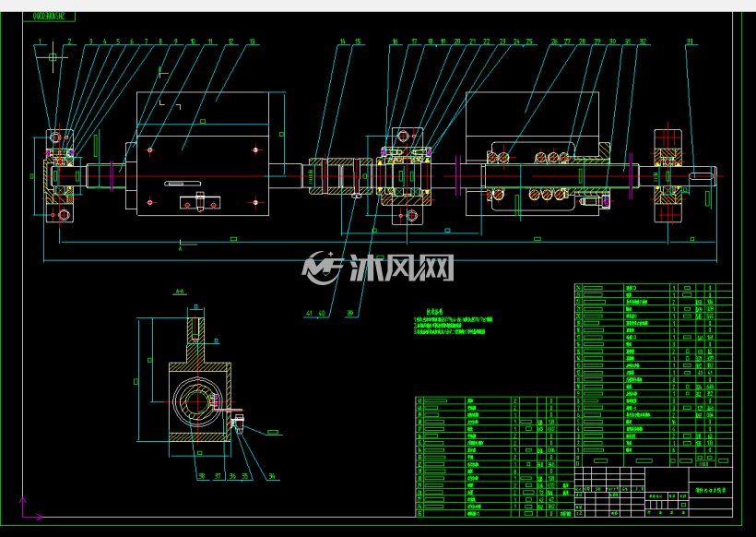Pick part callout number 30
Screen dimensions: 756x537
612,42
